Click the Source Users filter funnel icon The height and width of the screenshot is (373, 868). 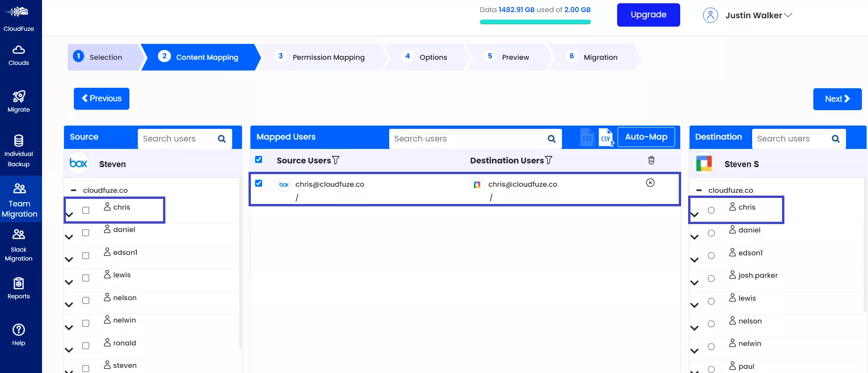[336, 160]
